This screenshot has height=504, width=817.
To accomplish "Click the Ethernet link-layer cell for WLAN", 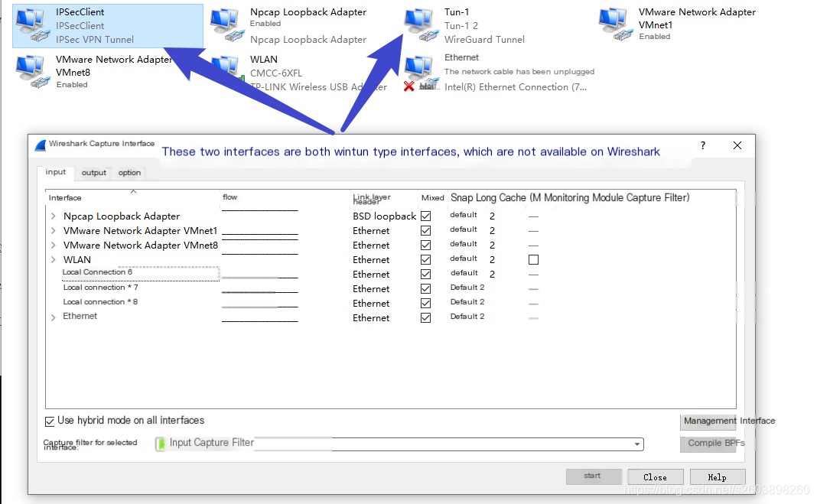I will 371,260.
